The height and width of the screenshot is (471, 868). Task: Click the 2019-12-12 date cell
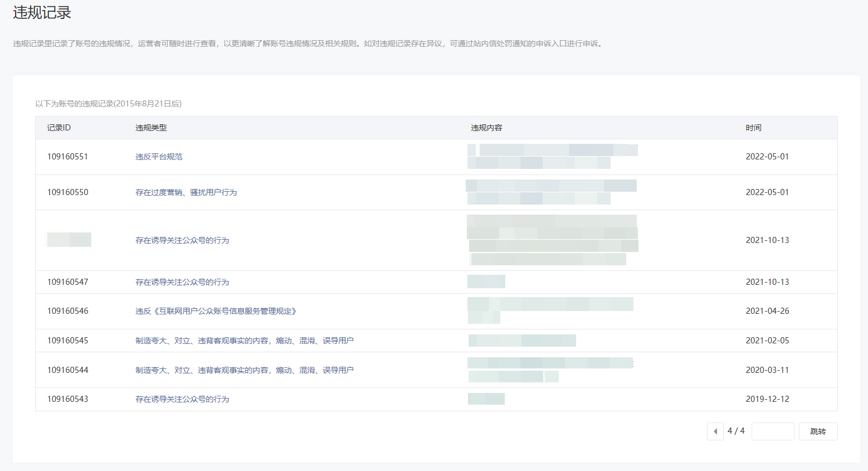pos(767,399)
